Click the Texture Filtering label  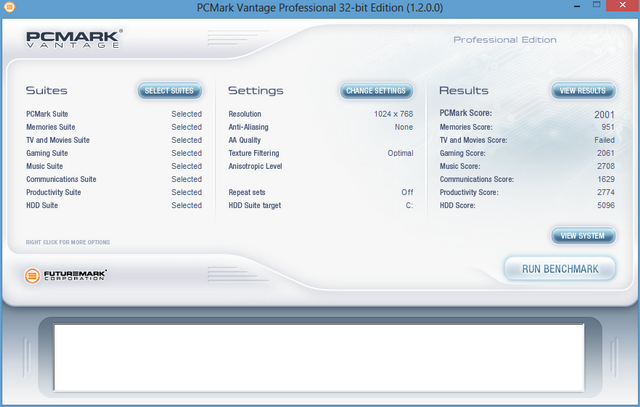254,153
